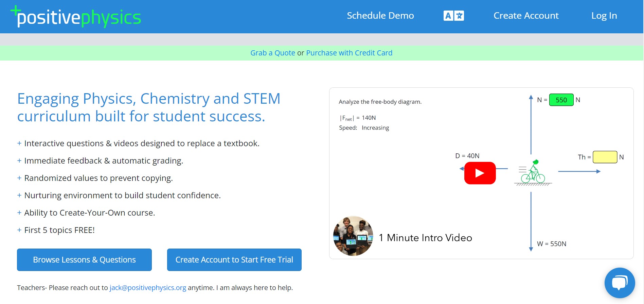The height and width of the screenshot is (304, 644).
Task: Click the green 550 answer box
Action: click(x=561, y=100)
